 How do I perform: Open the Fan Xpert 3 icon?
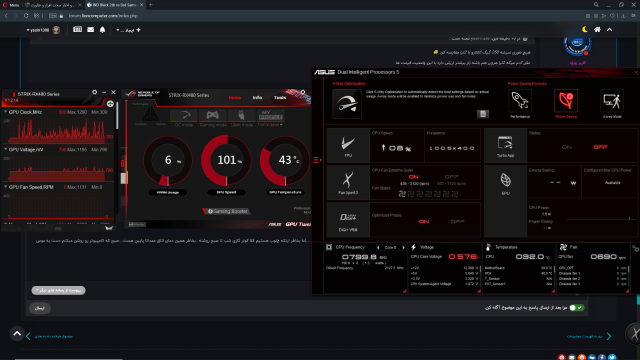(x=348, y=182)
